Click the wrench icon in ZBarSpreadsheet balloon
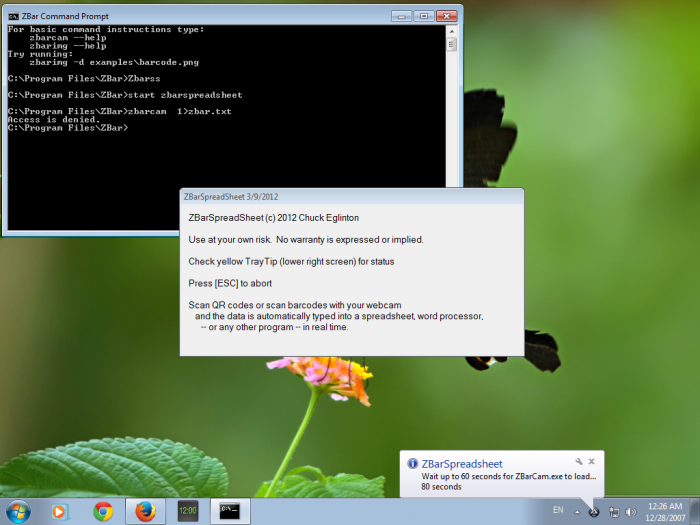This screenshot has height=525, width=700. pyautogui.click(x=579, y=462)
